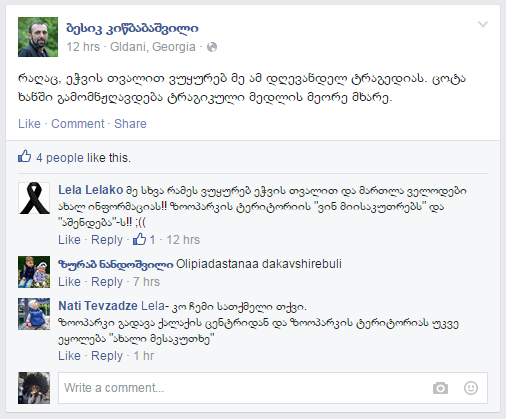Open Gldani, Georgia location link
The width and height of the screenshot is (506, 419).
point(153,47)
